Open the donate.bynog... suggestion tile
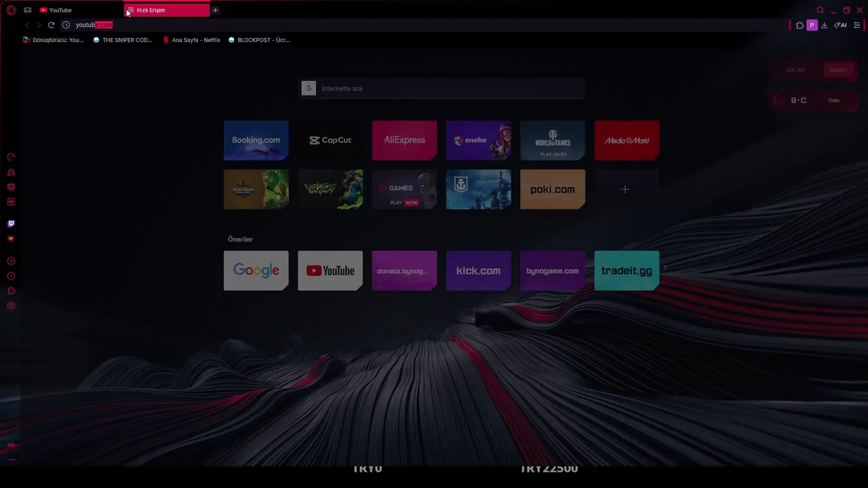This screenshot has height=488, width=868. [404, 270]
